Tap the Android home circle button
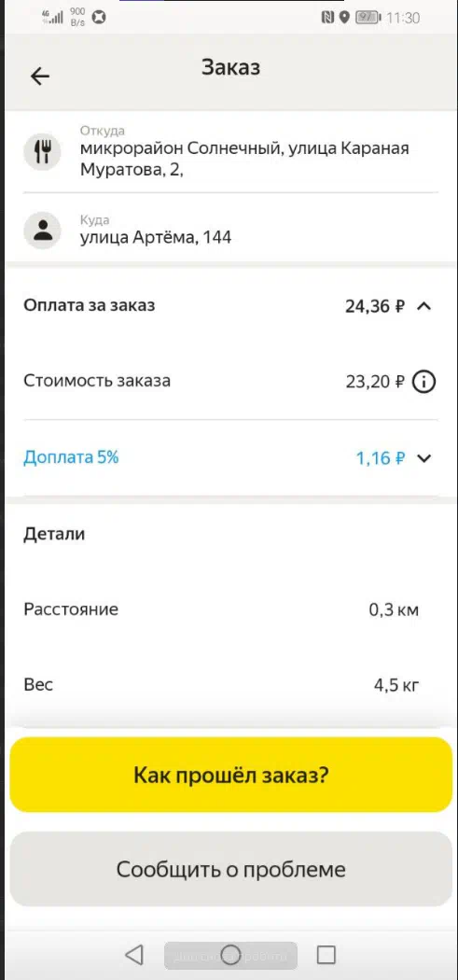Viewport: 458px width, 980px height. [x=230, y=955]
